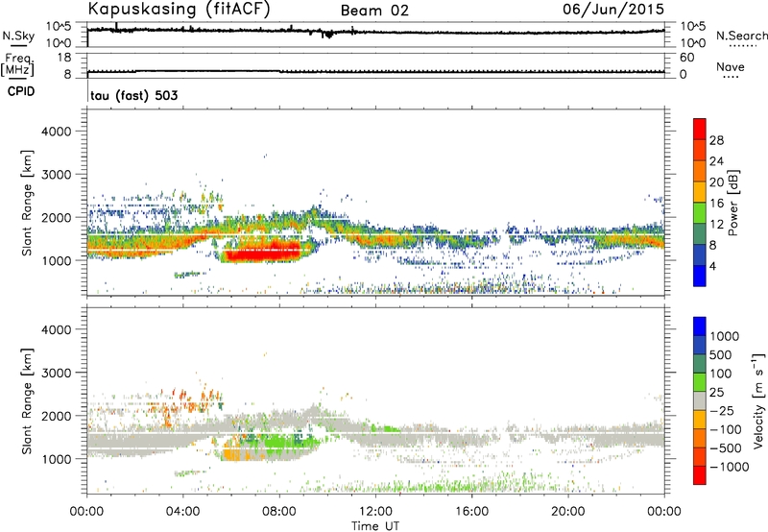Click the -1000 value on Velocity colorbar
The image size is (768, 532).
tap(729, 467)
